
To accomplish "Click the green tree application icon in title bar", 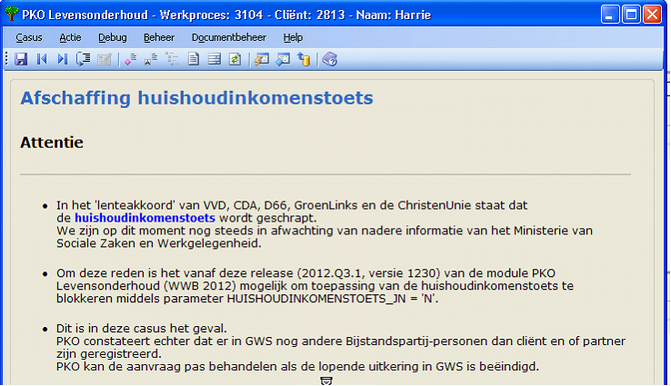I will 12,14.
